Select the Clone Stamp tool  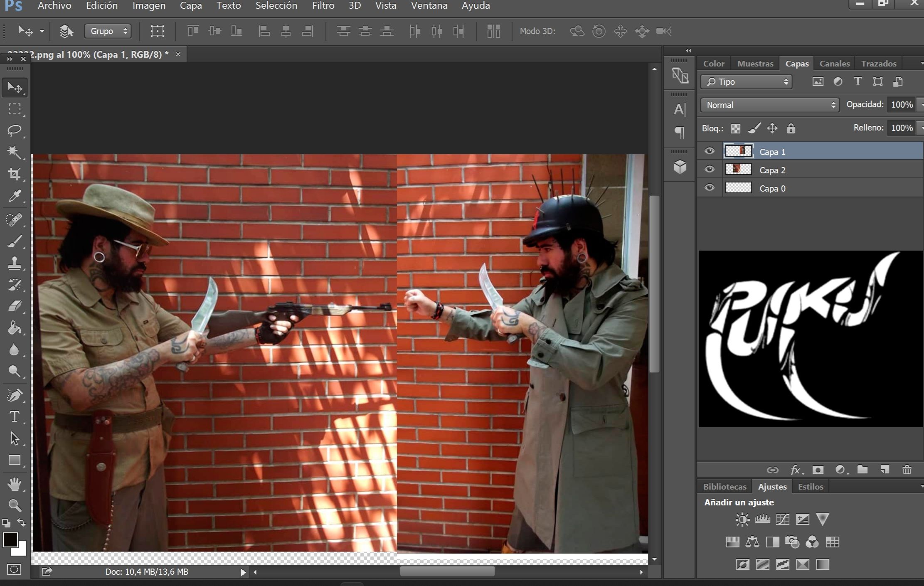pos(15,263)
